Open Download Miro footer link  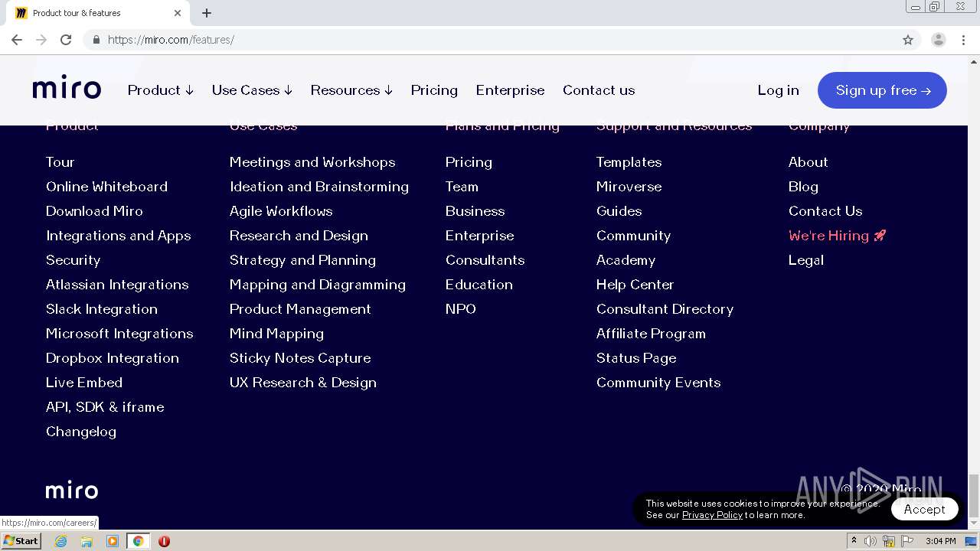click(94, 211)
